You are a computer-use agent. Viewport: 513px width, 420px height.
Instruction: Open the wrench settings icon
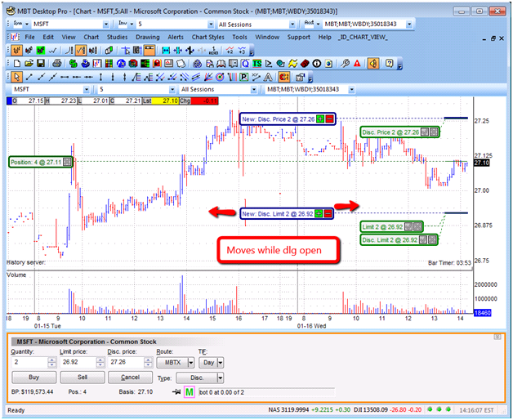pos(345,63)
